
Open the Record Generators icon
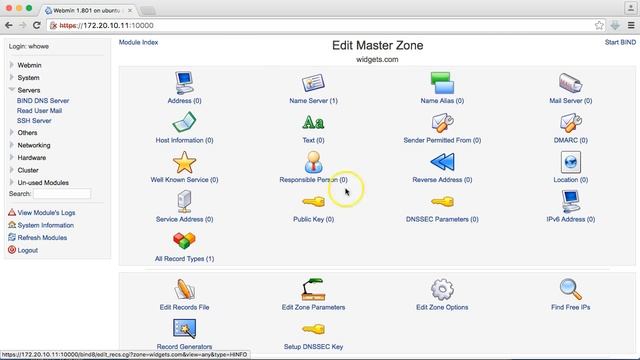(184, 329)
